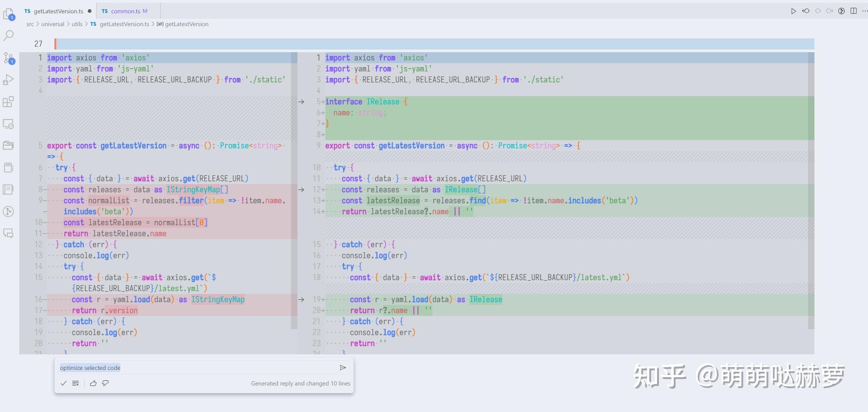This screenshot has width=868, height=412.
Task: Click the Generated reply and changed 10 lines text
Action: click(301, 383)
